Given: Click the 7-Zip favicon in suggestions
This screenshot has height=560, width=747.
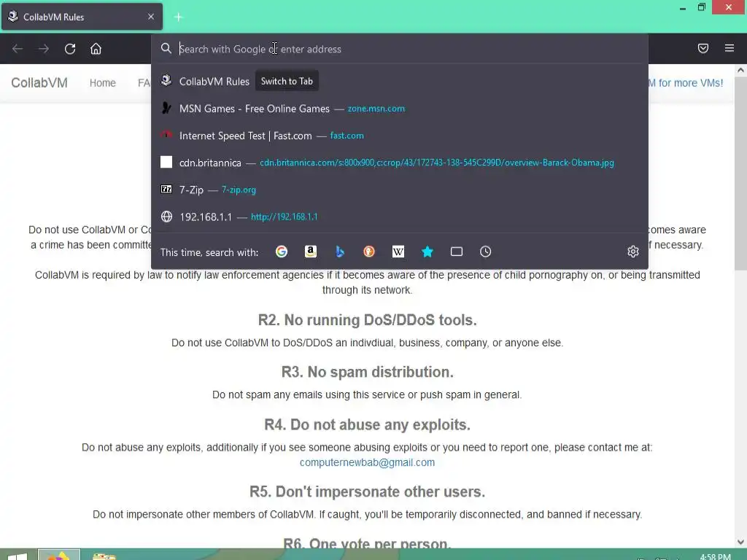Looking at the screenshot, I should point(166,189).
